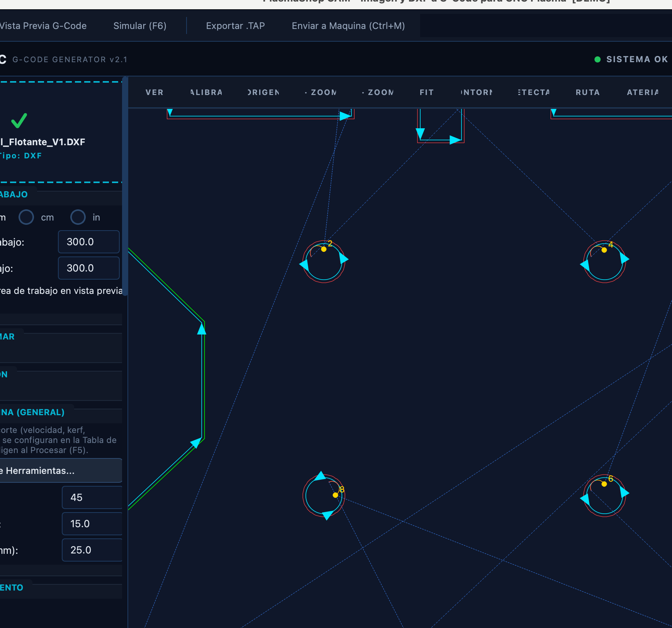Click the VER canvas toolbar button

(x=154, y=92)
